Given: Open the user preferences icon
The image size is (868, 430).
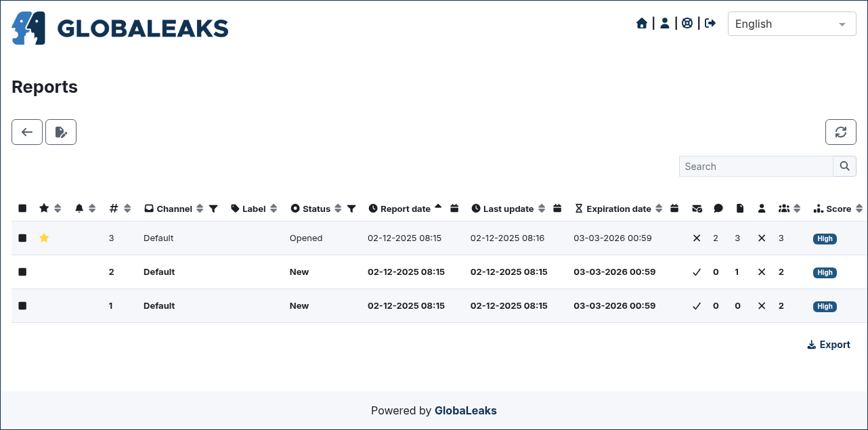Looking at the screenshot, I should coord(665,24).
